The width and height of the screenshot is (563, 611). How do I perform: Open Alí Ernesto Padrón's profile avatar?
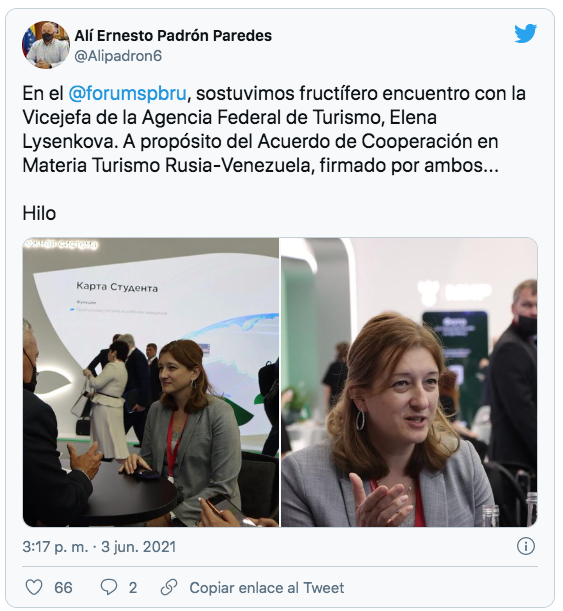46,45
